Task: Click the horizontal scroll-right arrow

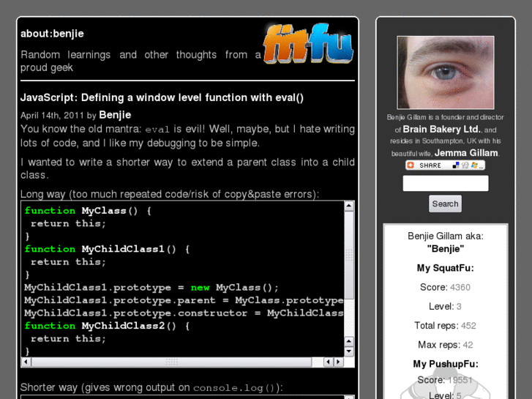Action: click(338, 362)
